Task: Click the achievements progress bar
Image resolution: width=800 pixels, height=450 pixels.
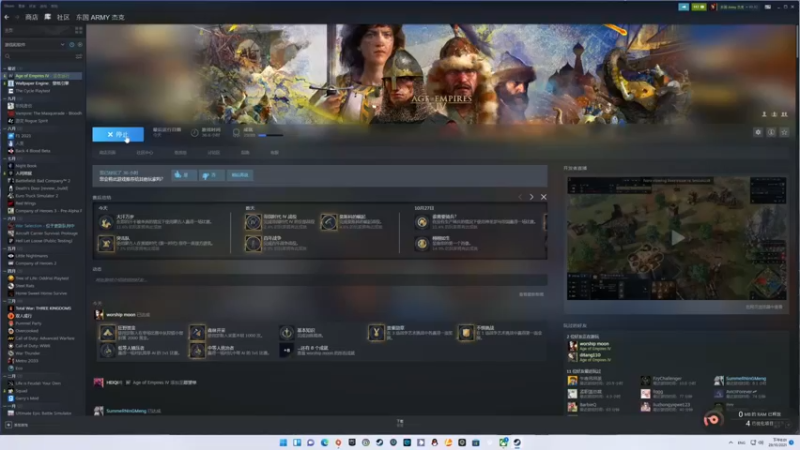Action: point(270,135)
